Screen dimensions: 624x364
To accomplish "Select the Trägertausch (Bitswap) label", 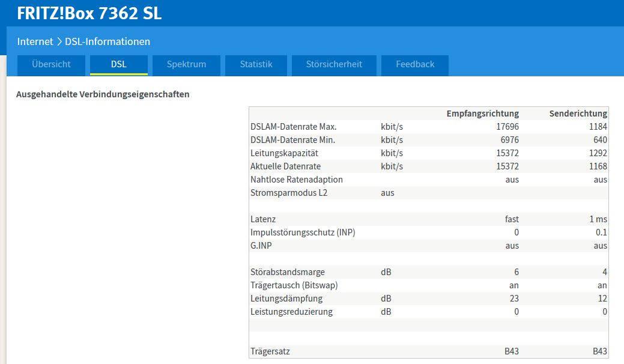I will (294, 285).
